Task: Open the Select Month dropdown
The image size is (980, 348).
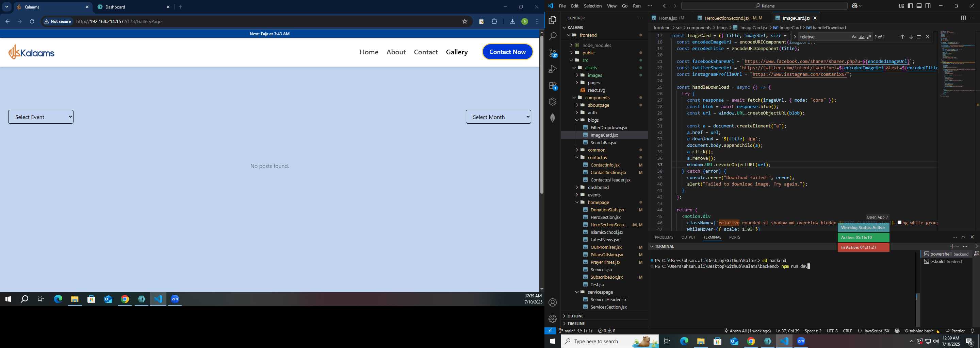Action: 499,117
